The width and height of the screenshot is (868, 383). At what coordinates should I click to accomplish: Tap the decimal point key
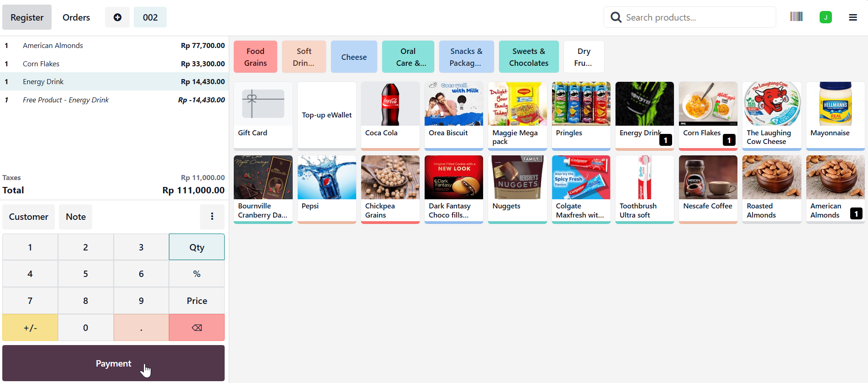(141, 327)
